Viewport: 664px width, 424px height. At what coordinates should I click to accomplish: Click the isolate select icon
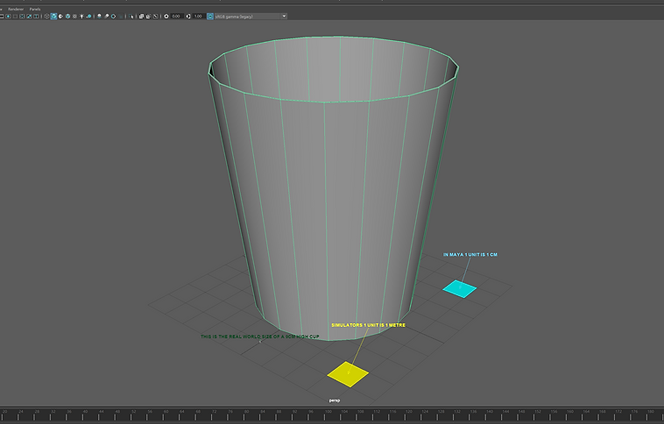(131, 16)
